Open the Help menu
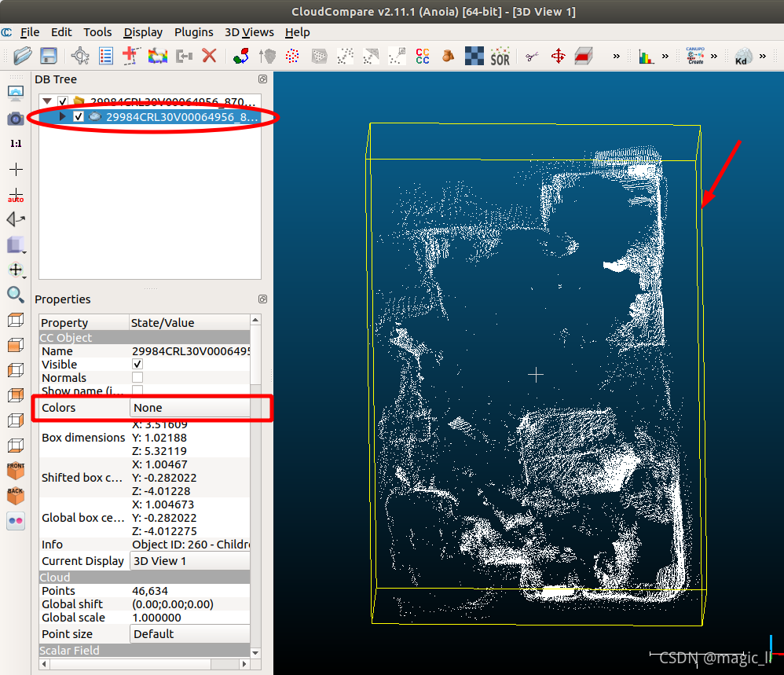The image size is (784, 675). point(298,32)
